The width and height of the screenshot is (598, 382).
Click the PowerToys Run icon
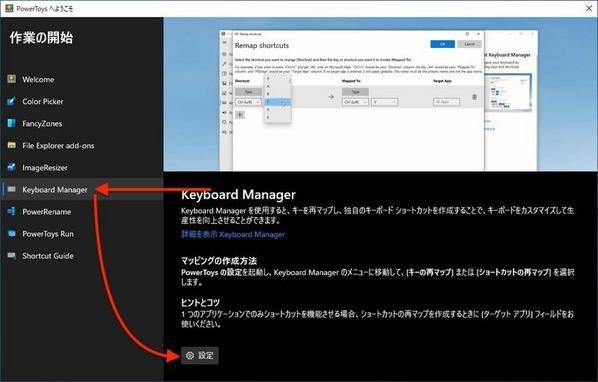[x=12, y=233]
